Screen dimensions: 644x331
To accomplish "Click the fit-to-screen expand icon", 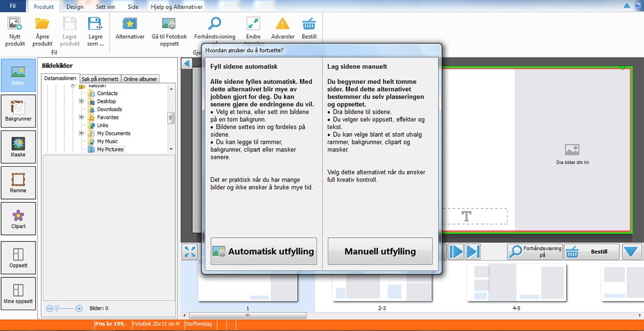I will tap(191, 252).
